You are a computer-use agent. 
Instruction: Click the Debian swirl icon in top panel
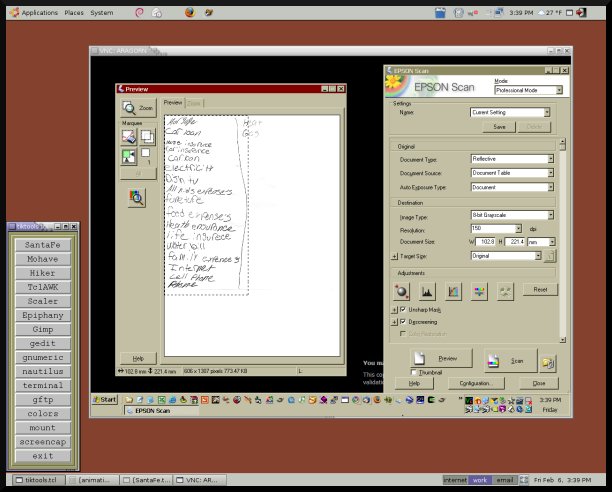139,12
